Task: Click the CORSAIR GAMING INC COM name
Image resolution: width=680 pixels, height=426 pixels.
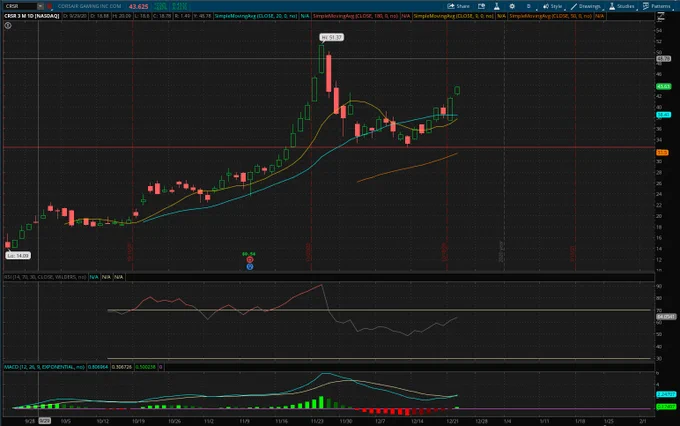Action: pos(89,6)
